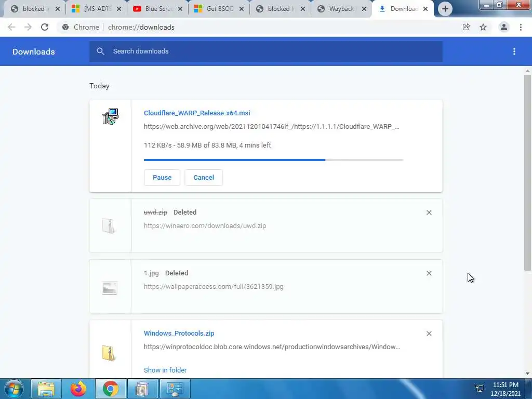Click the Chrome taskbar icon
The height and width of the screenshot is (399, 532).
pyautogui.click(x=111, y=389)
